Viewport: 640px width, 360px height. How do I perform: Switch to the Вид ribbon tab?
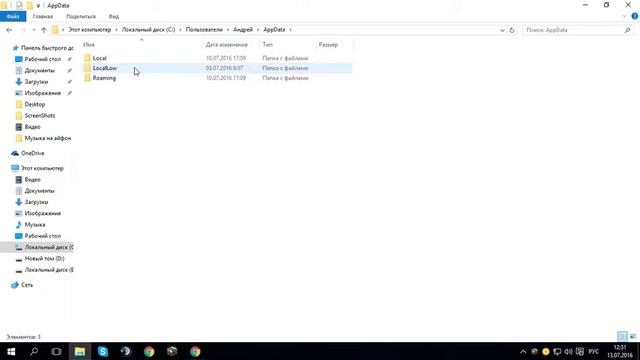114,17
